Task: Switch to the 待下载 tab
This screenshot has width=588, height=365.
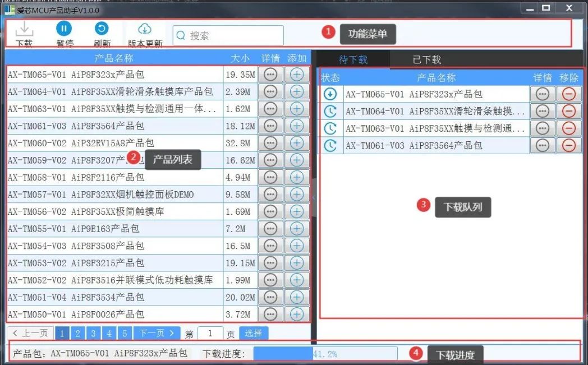Action: click(x=353, y=59)
